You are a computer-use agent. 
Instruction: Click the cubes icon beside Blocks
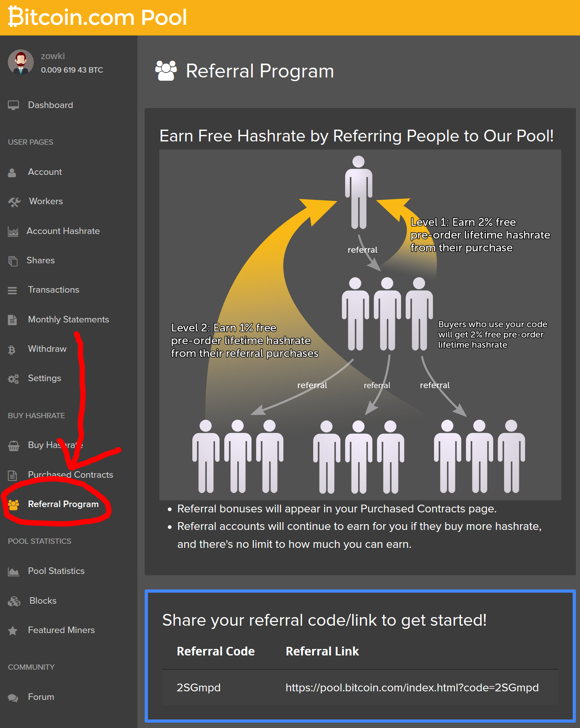coord(14,601)
